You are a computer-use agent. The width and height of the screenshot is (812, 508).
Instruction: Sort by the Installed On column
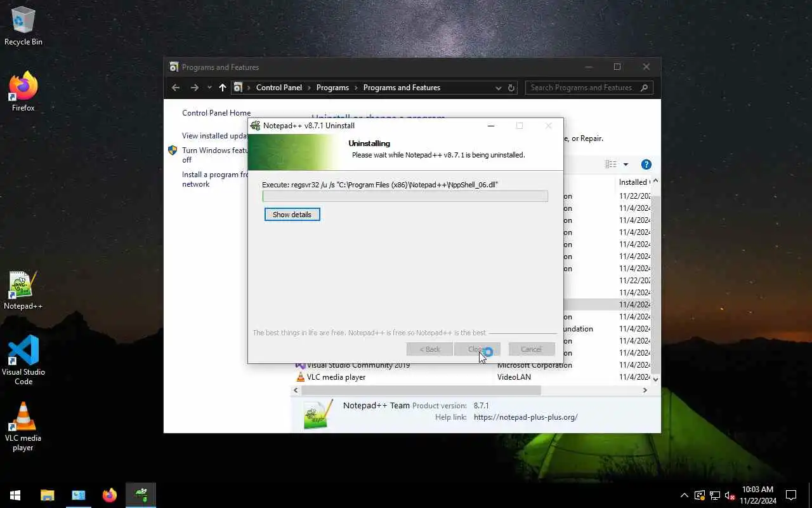634,182
